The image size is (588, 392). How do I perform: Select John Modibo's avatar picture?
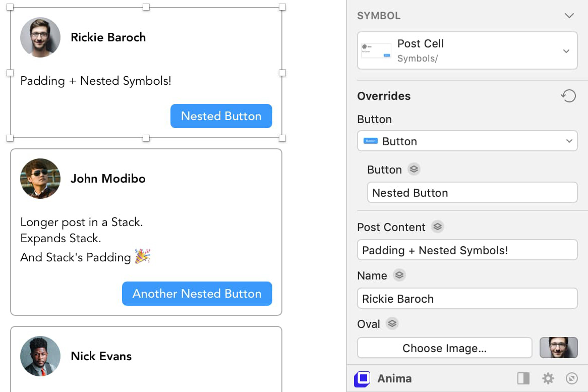tap(40, 178)
